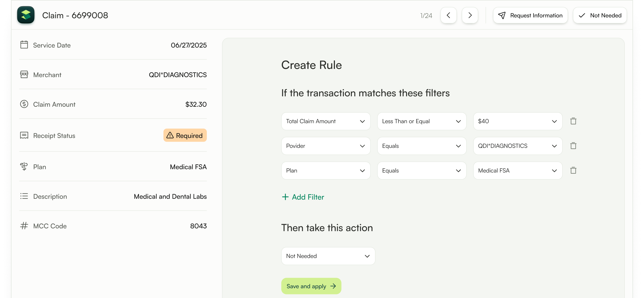Viewport: 644px width, 298px height.
Task: Click the Add Filter link
Action: coord(303,197)
